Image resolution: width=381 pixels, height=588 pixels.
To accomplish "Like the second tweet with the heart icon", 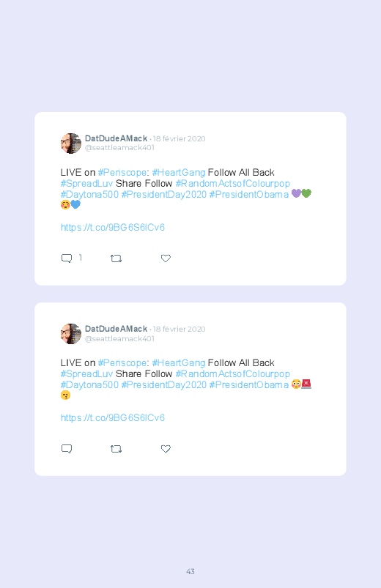I will (x=166, y=449).
